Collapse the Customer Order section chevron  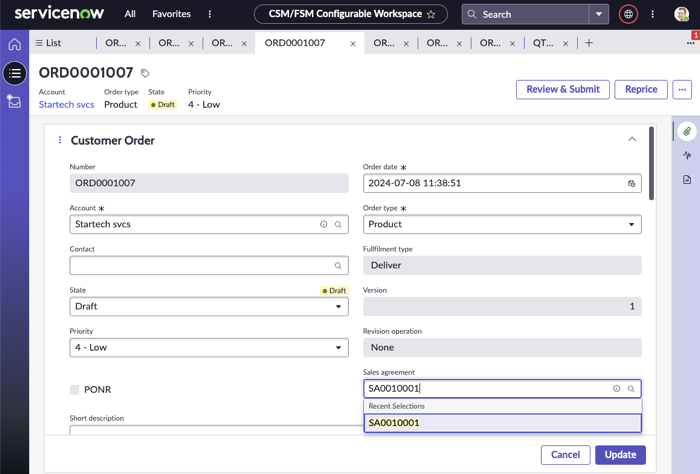(632, 139)
